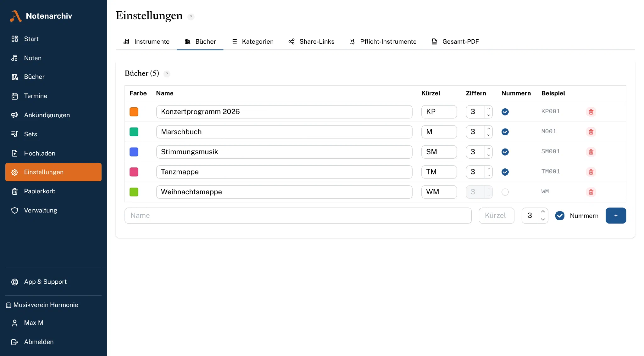
Task: Decrease Ziffern value for Marschbuch
Action: pos(489,135)
